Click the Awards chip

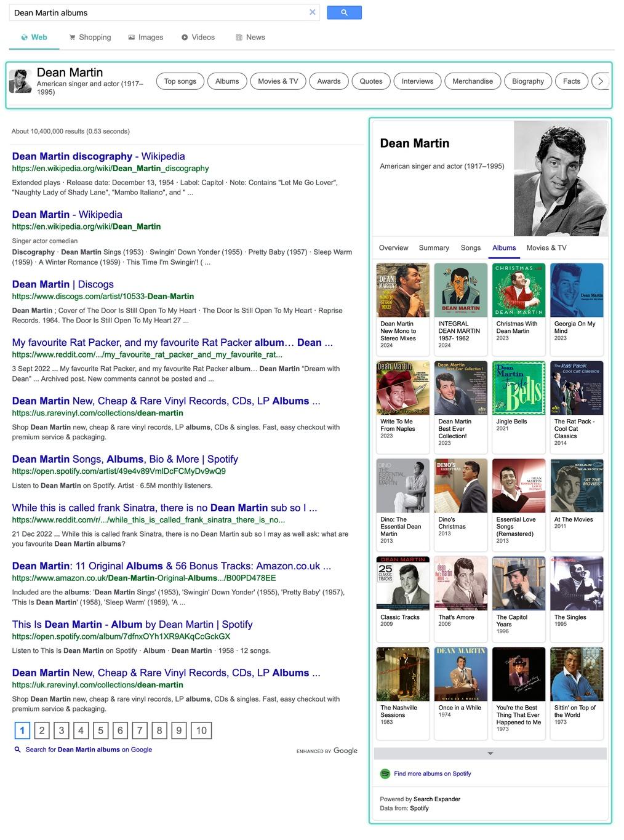click(x=329, y=81)
